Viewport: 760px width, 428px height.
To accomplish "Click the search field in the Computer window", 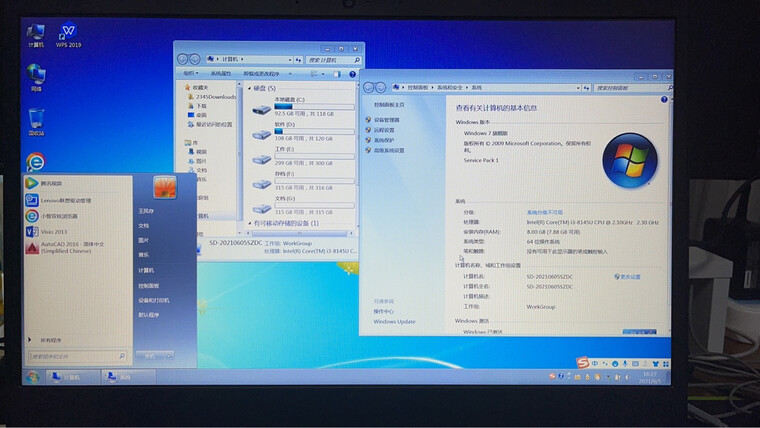I will [333, 60].
